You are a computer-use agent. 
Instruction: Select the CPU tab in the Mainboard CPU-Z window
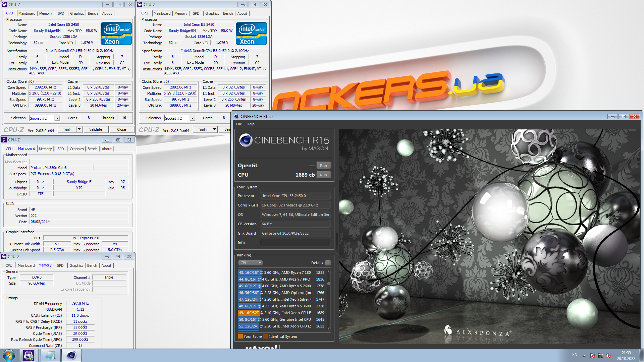pyautogui.click(x=9, y=149)
